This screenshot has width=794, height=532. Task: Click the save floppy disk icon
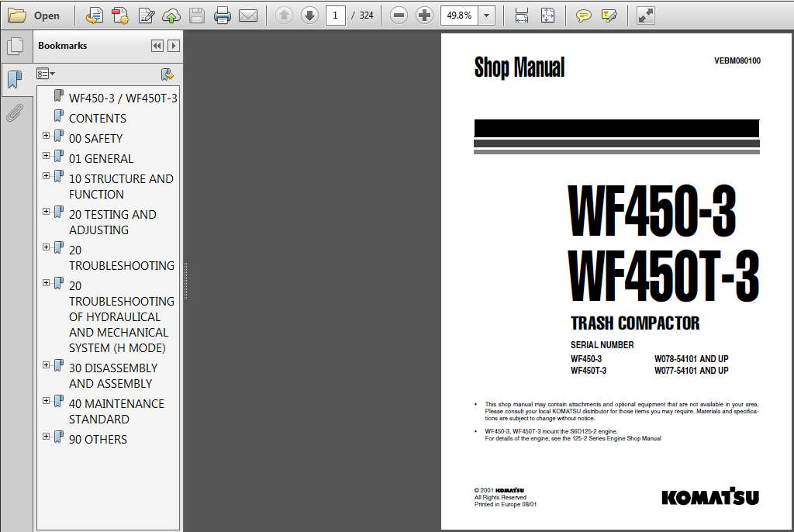(197, 16)
